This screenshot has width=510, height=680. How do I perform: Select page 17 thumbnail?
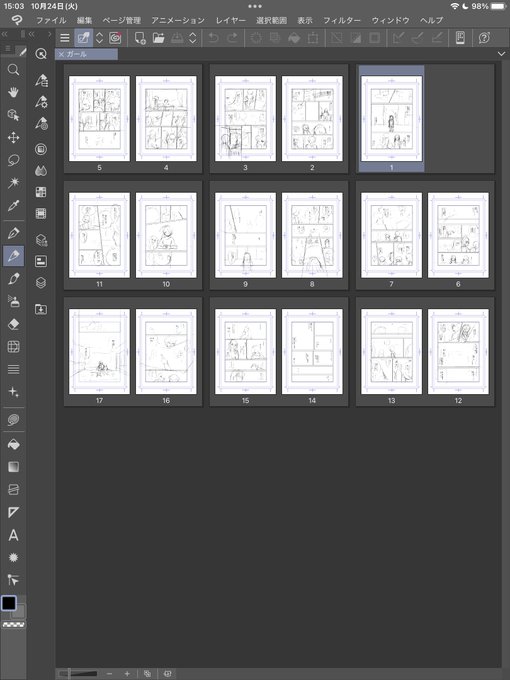99,352
